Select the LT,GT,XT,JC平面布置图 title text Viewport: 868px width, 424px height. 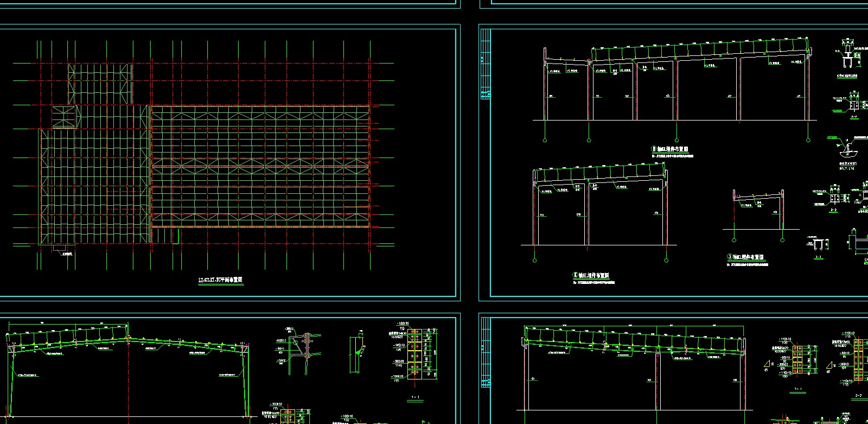tap(221, 280)
